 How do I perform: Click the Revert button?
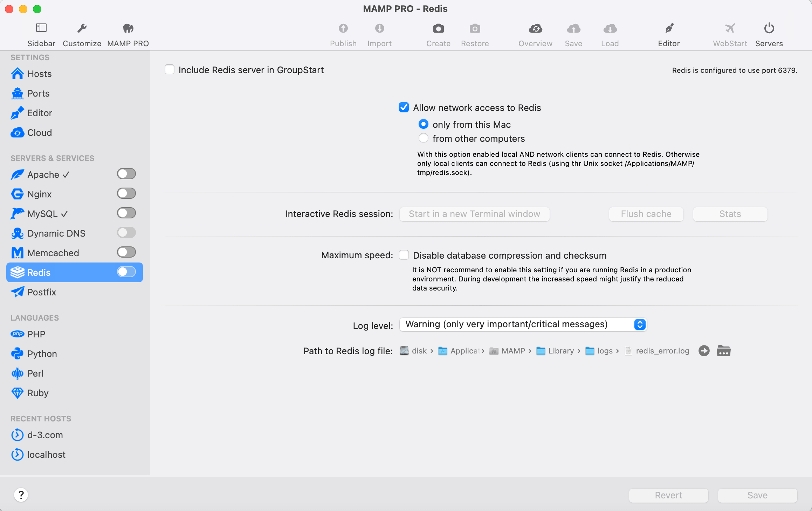pos(669,495)
